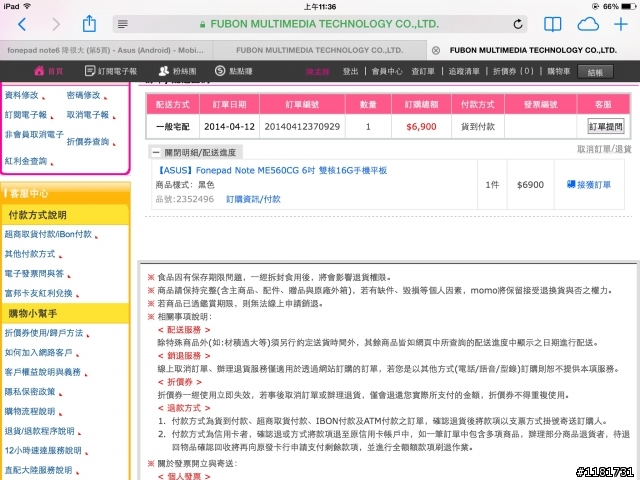Viewport: 640px width, 480px height.
Task: Open 超商取貨付款/iBon付款 help link
Action: pyautogui.click(x=48, y=234)
